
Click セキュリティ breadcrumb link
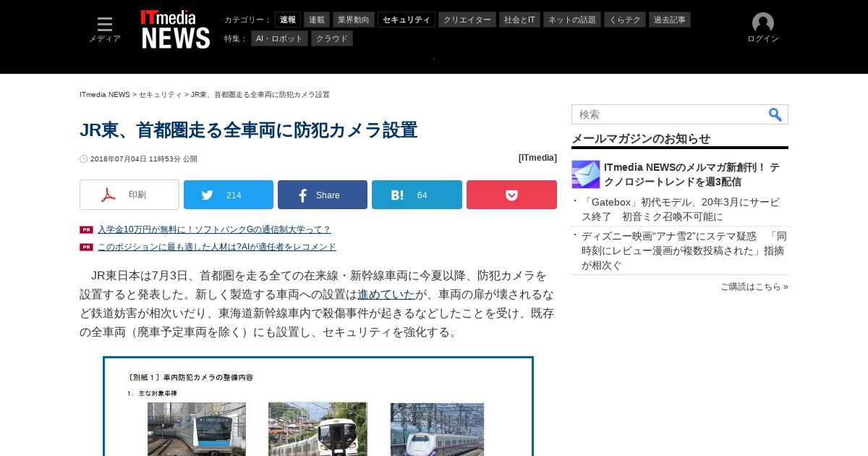click(161, 95)
